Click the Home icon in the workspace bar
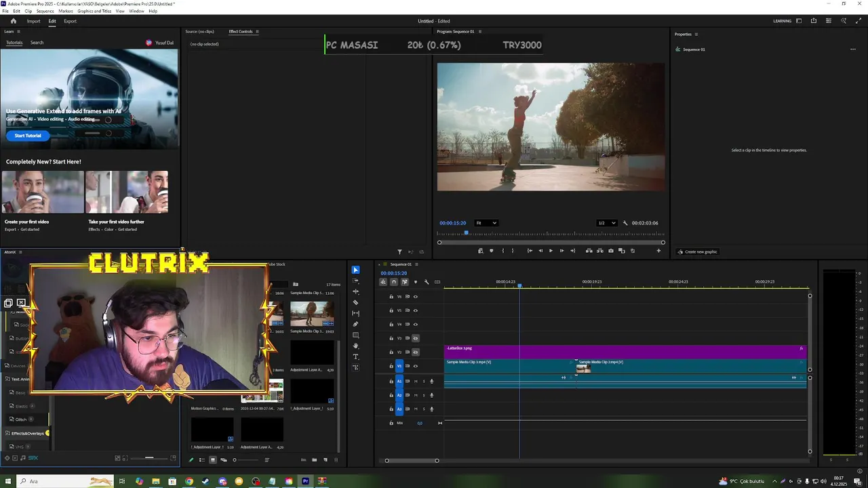Image resolution: width=868 pixels, height=488 pixels. pyautogui.click(x=13, y=21)
